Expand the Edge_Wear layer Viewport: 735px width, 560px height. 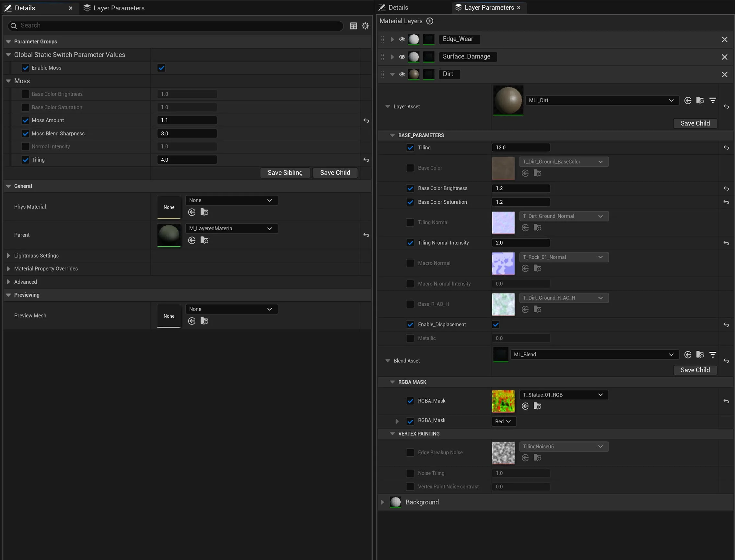(392, 39)
